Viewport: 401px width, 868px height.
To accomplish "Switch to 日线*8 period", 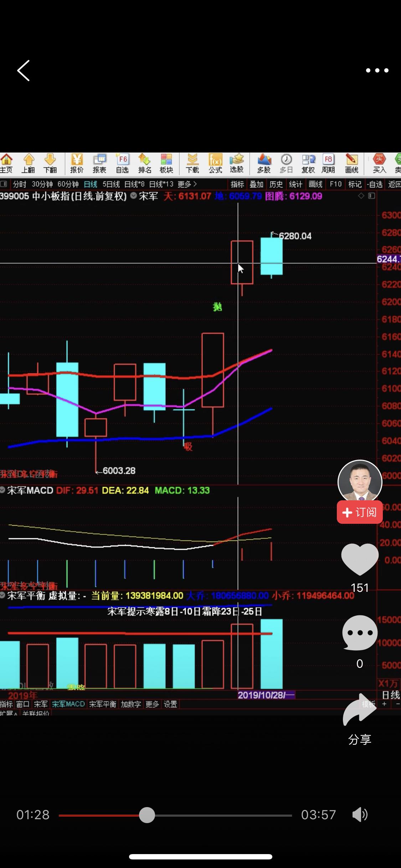I will (x=134, y=184).
